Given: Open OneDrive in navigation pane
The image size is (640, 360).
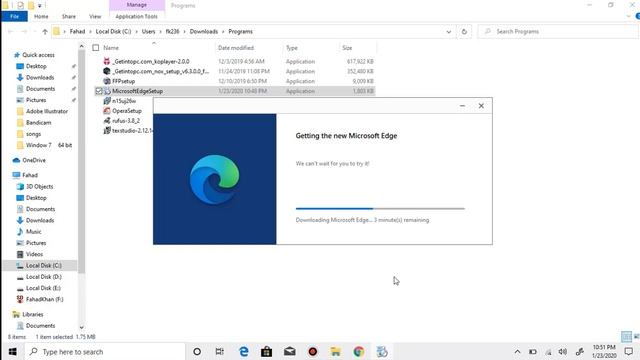Looking at the screenshot, I should [x=34, y=160].
